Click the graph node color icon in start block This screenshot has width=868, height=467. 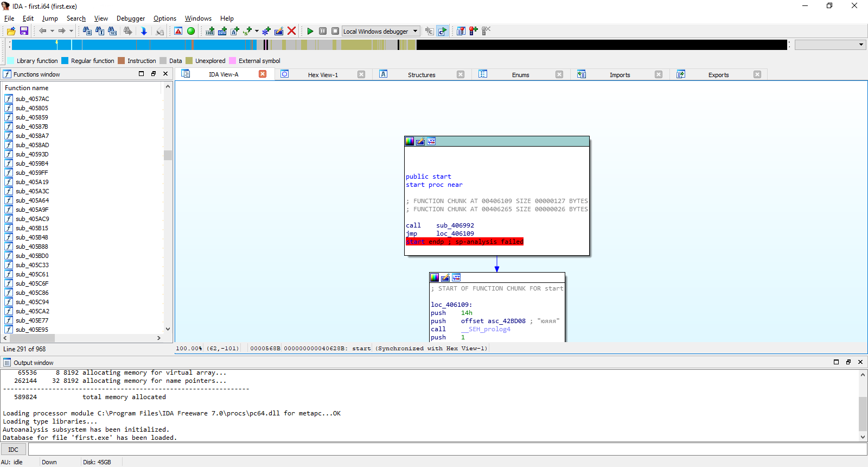point(410,141)
